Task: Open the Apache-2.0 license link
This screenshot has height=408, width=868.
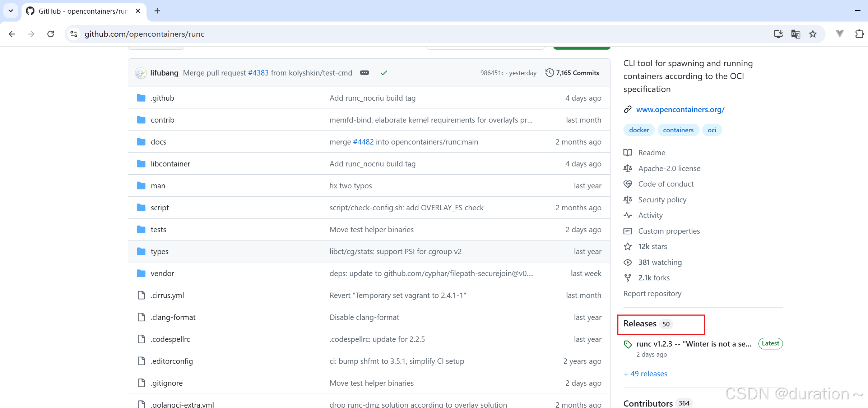Action: [669, 168]
